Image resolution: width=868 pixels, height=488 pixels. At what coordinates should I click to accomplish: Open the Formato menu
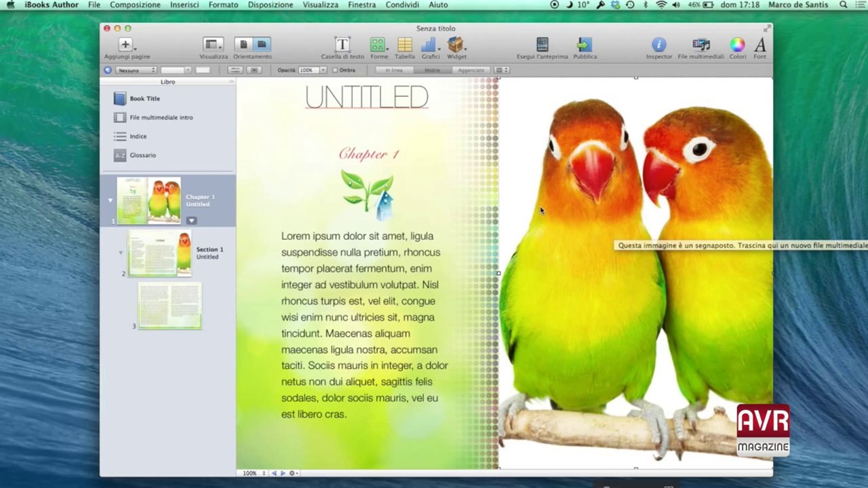[223, 5]
